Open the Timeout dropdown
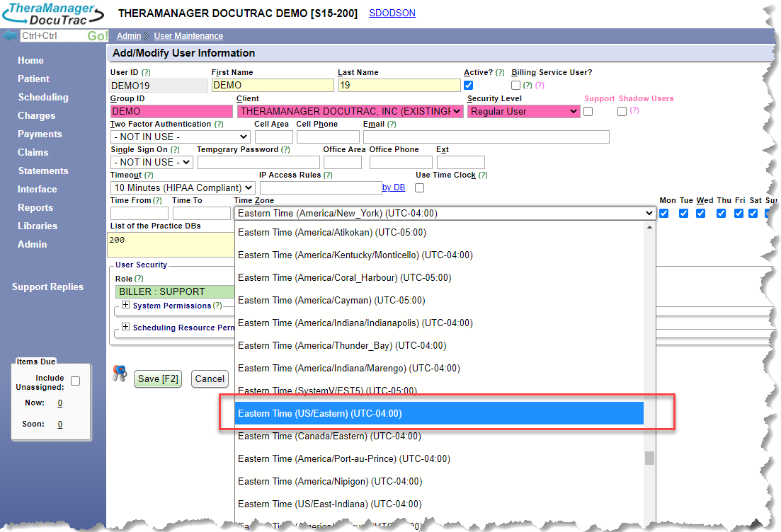 pos(183,187)
